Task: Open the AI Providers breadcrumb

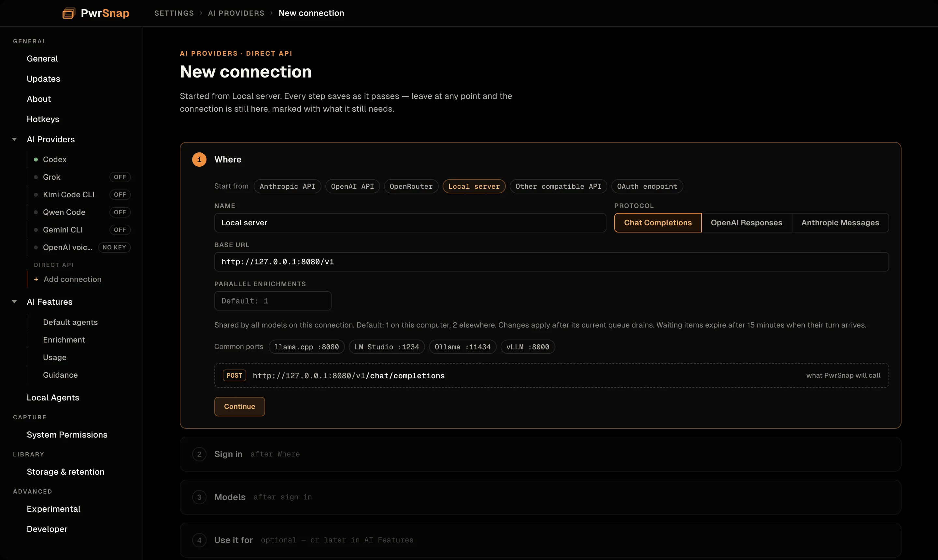Action: pos(236,13)
